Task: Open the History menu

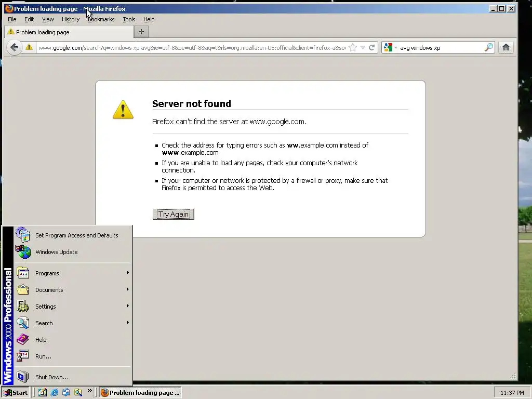Action: (x=71, y=19)
